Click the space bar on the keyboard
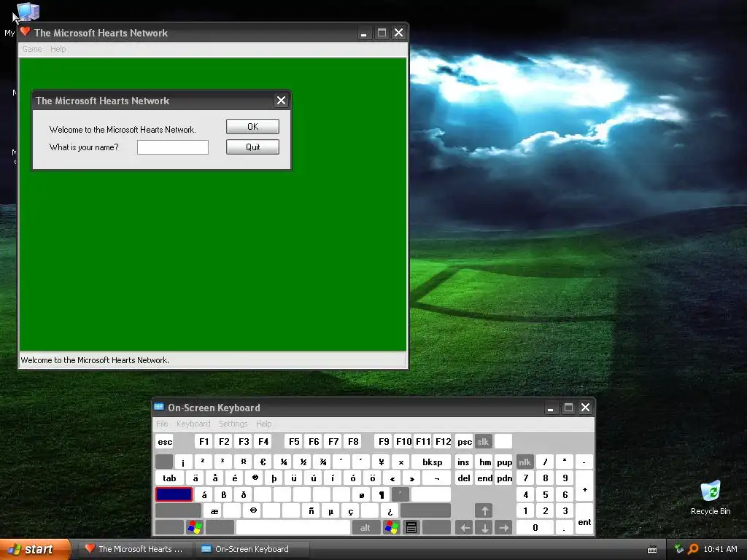The image size is (747, 560). 293,527
